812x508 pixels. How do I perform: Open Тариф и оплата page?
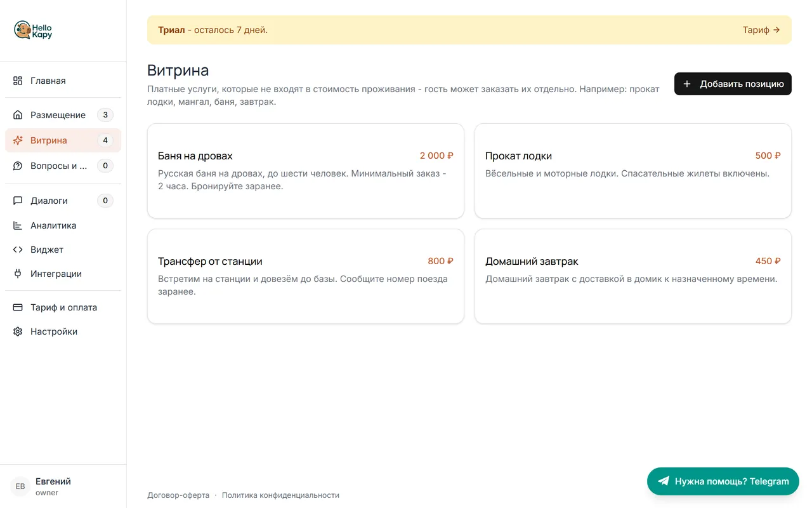[x=63, y=307]
